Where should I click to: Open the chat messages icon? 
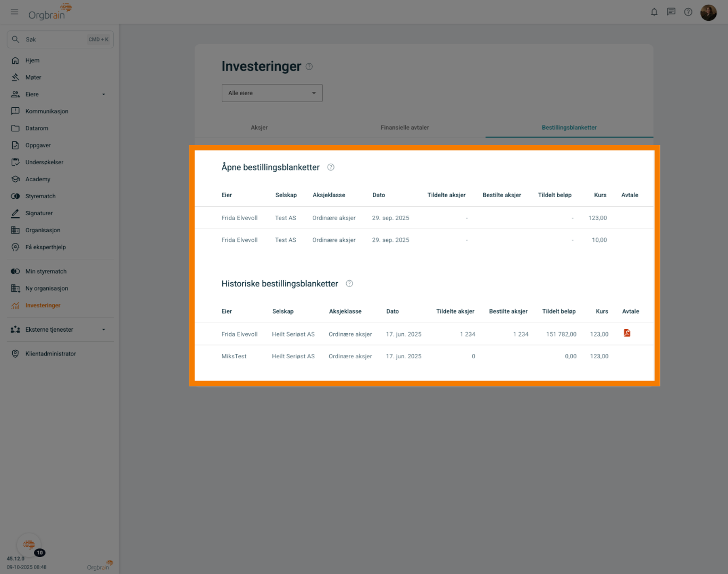[671, 12]
